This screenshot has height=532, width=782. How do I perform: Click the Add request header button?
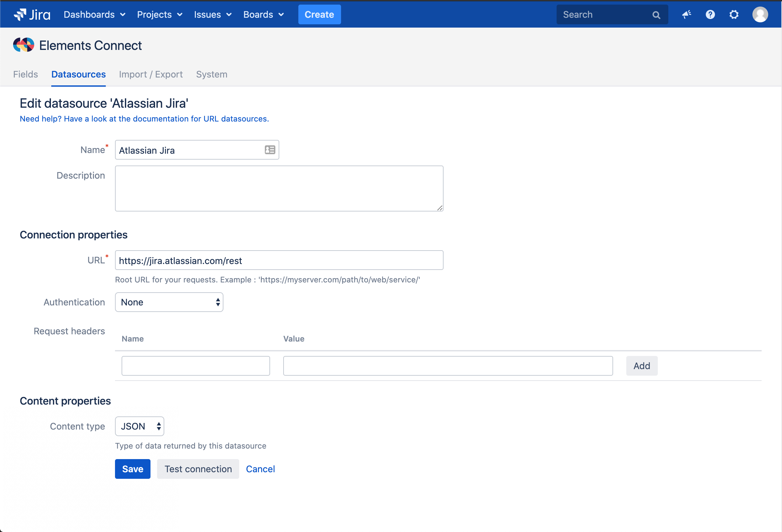point(641,366)
